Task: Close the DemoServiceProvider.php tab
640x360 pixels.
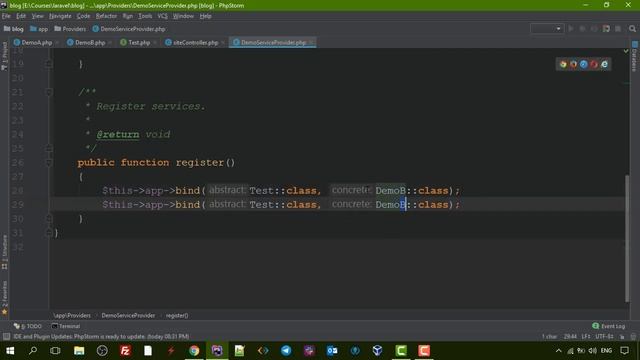Action: [x=311, y=42]
